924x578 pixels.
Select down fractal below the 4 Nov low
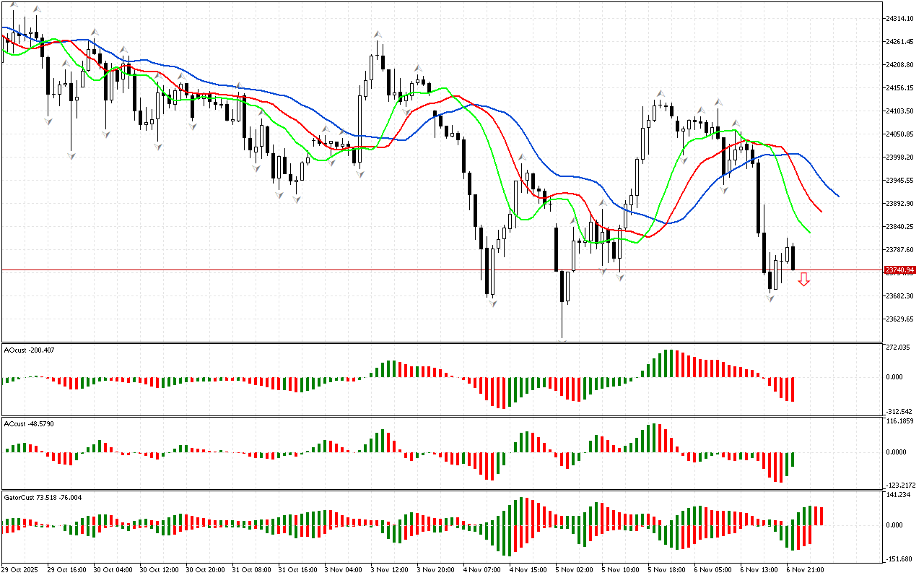click(x=492, y=303)
